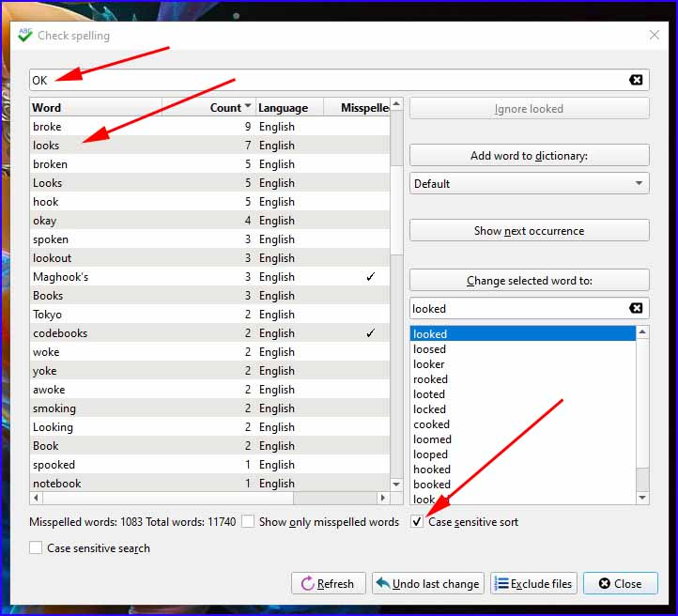678x616 pixels.
Task: Choose suggestion 'booked'
Action: coord(523,485)
